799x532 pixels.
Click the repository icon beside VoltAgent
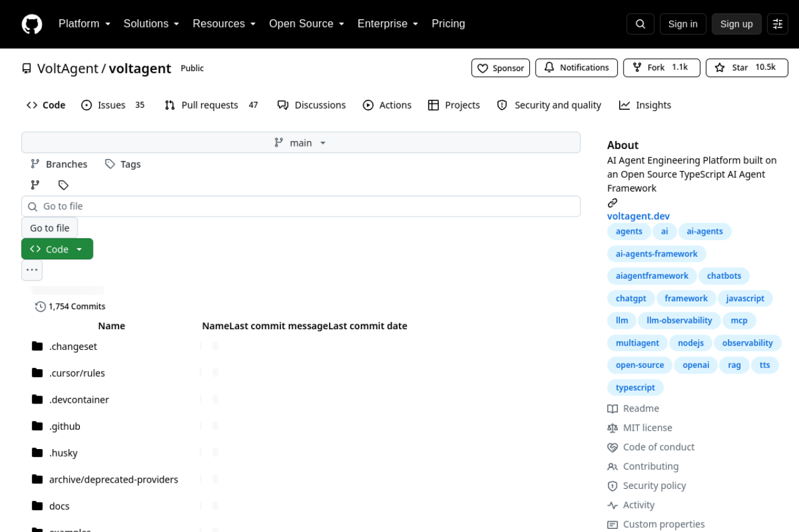coord(26,69)
